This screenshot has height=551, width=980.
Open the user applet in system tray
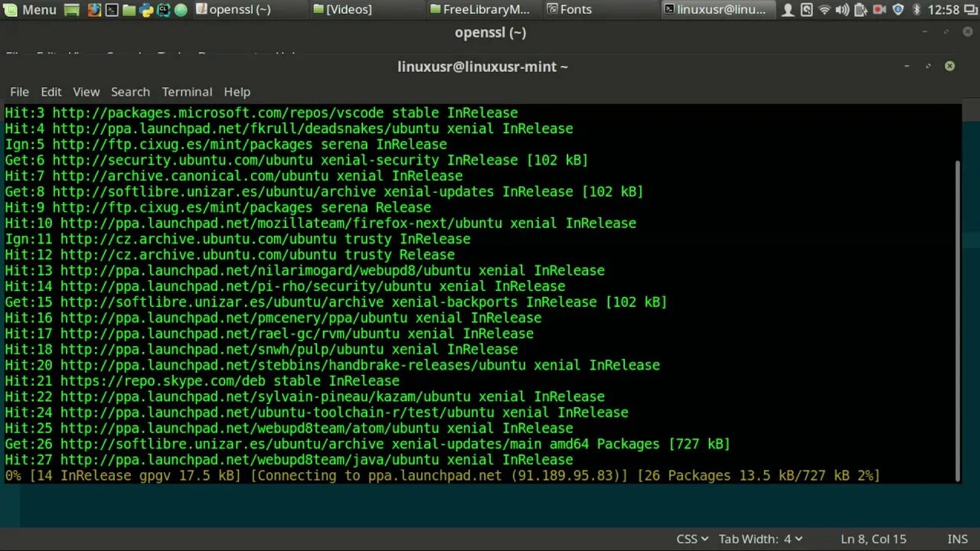click(x=789, y=9)
